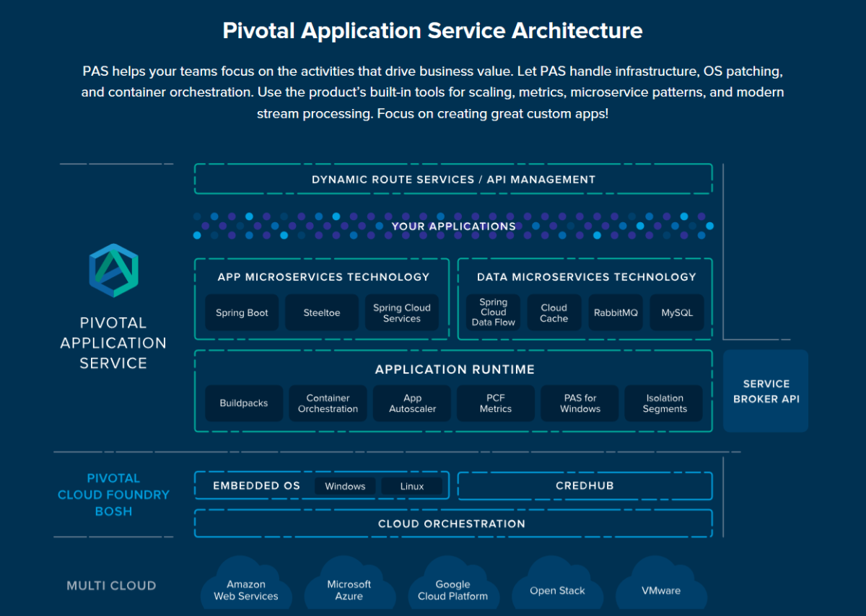Viewport: 866px width, 616px height.
Task: Click the App Microservices Technology heading
Action: (323, 277)
